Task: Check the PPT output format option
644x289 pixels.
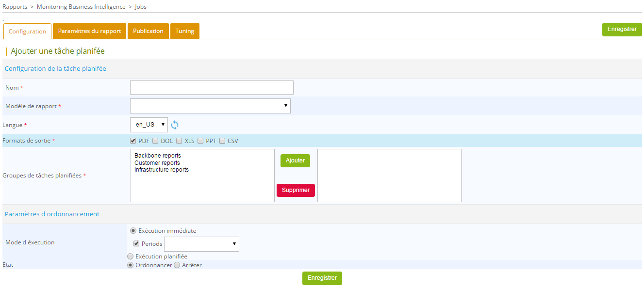Action: point(200,141)
